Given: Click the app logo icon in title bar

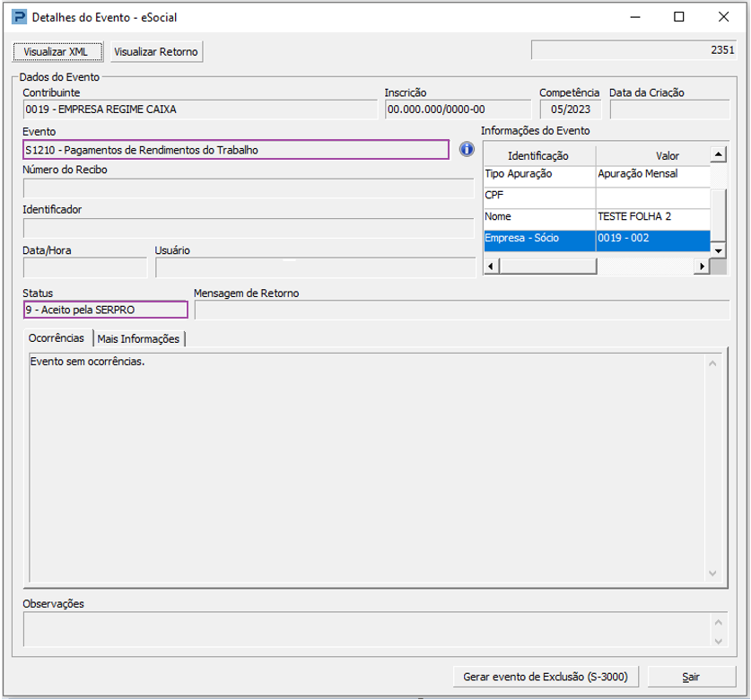Looking at the screenshot, I should click(x=19, y=17).
